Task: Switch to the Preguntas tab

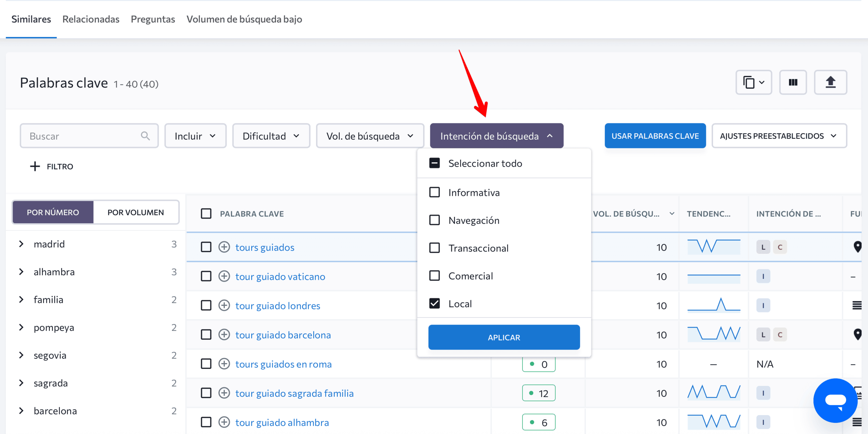Action: [153, 19]
